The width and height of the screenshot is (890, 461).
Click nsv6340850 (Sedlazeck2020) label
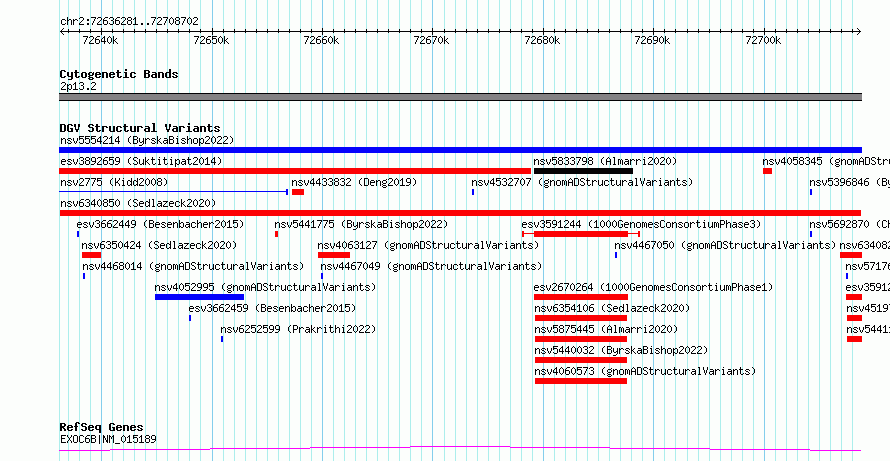(138, 203)
